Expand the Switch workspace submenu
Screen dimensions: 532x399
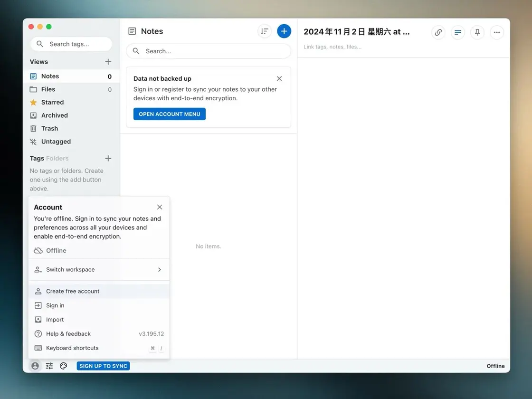pos(99,269)
